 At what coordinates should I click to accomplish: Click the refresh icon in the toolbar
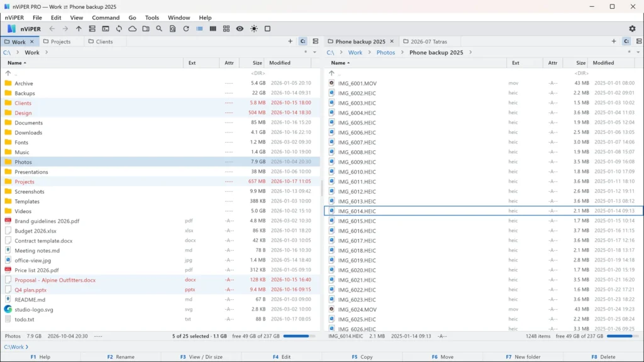click(186, 29)
